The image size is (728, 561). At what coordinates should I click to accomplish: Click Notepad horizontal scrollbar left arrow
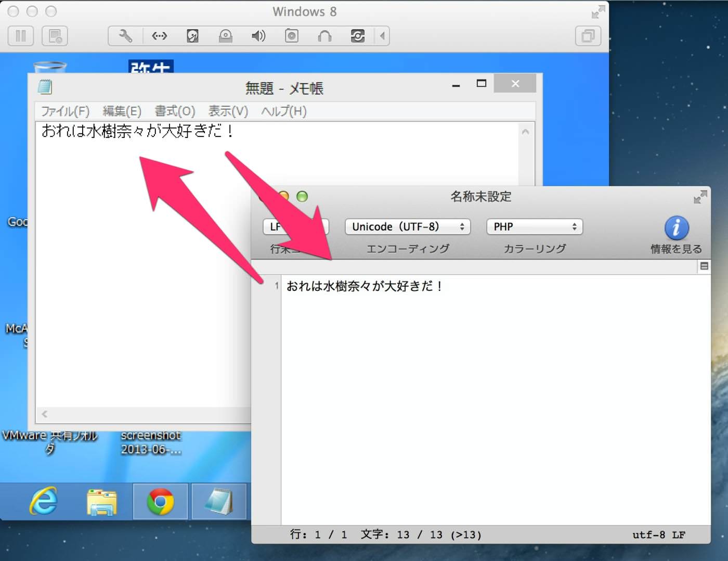pos(45,414)
